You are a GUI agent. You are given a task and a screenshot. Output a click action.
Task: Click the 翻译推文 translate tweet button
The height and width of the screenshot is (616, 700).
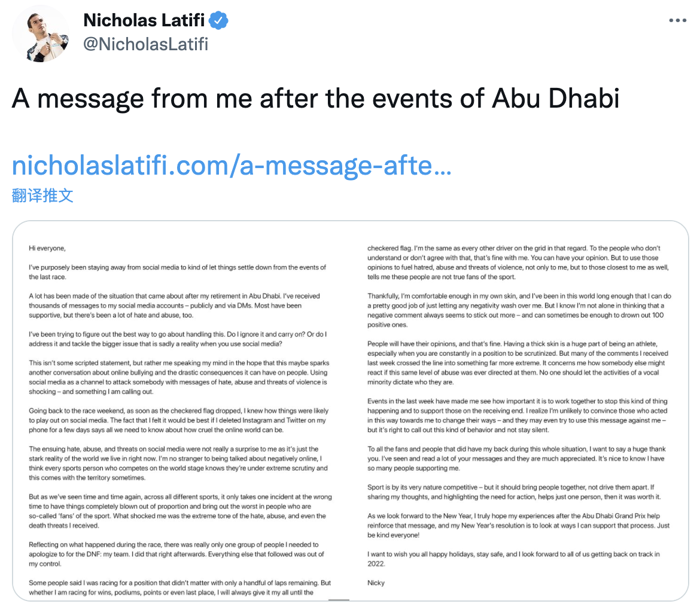coord(42,196)
